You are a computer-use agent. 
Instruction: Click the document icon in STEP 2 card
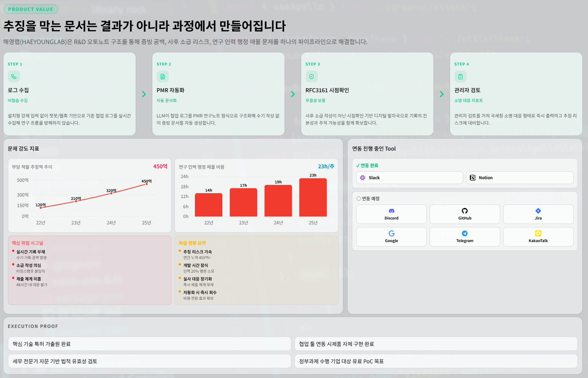tap(163, 76)
